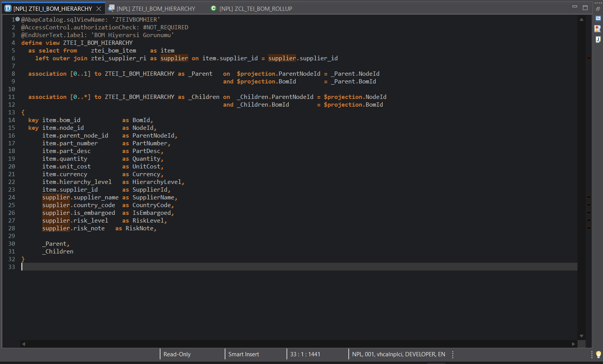Click the lightbulb tip icon in status bar

click(598, 354)
